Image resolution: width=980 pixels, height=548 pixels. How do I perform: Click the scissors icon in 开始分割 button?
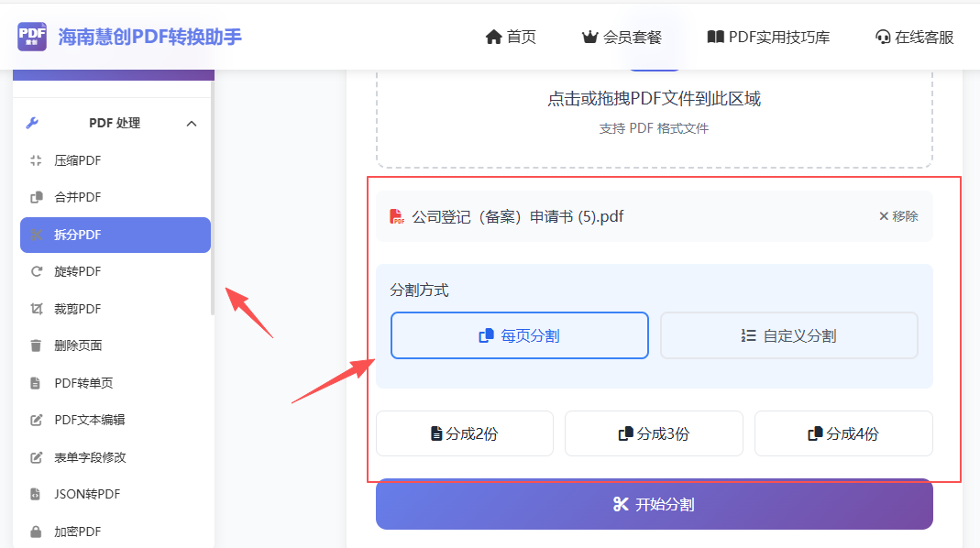[621, 504]
